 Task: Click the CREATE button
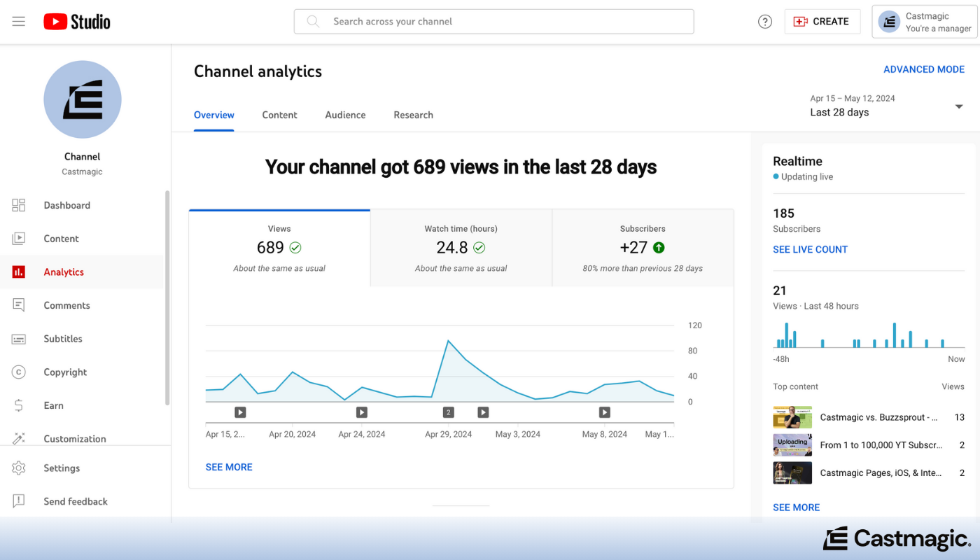pos(822,21)
